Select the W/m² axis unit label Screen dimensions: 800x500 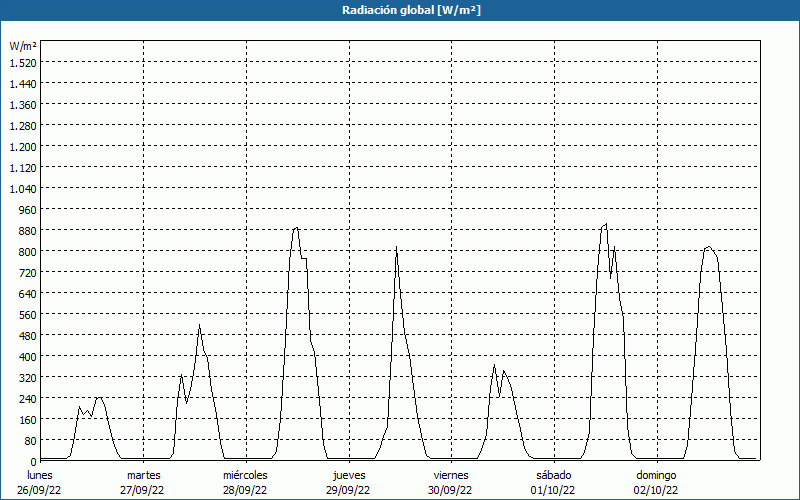(23, 46)
